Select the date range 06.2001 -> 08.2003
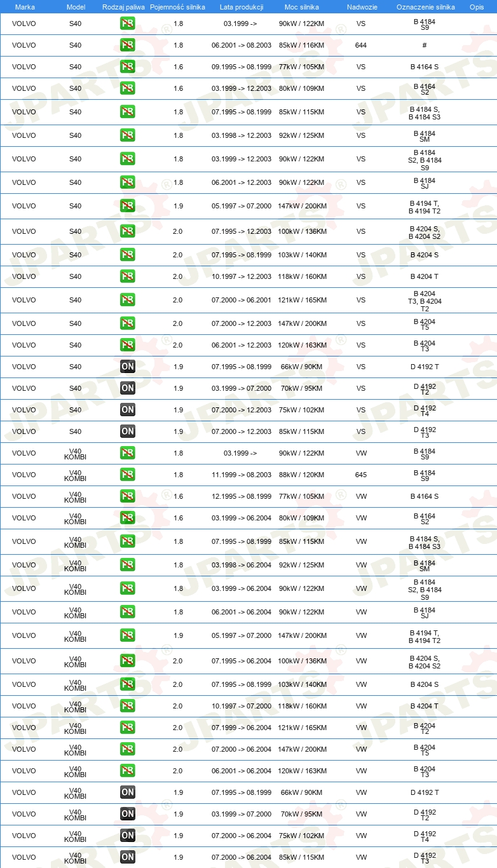 [242, 46]
